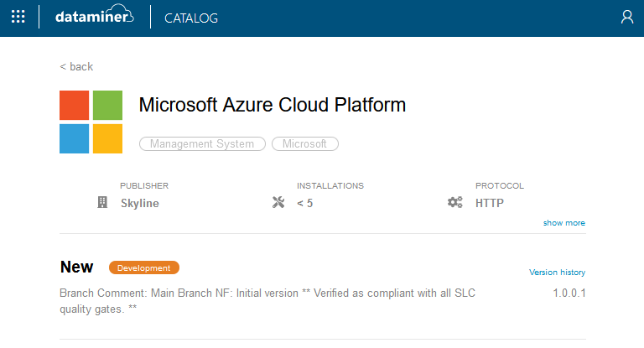Click the PROTOCOL label

(500, 185)
